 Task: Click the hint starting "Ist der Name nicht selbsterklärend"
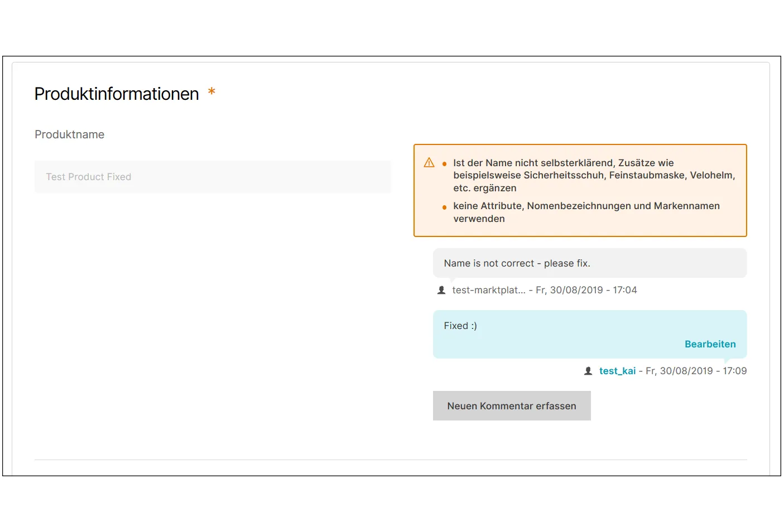point(594,175)
